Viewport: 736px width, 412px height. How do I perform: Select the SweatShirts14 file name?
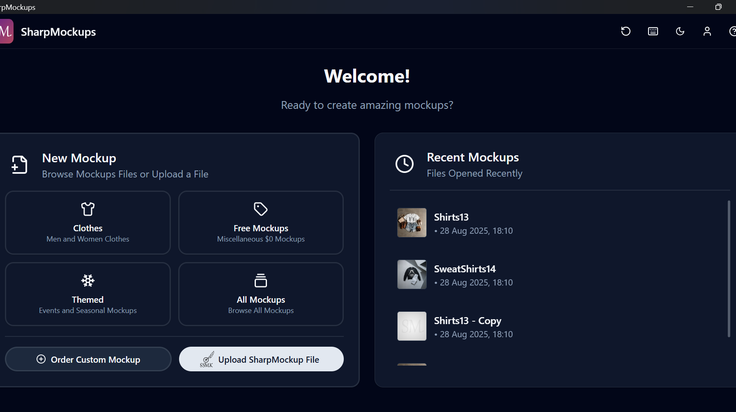[465, 269]
